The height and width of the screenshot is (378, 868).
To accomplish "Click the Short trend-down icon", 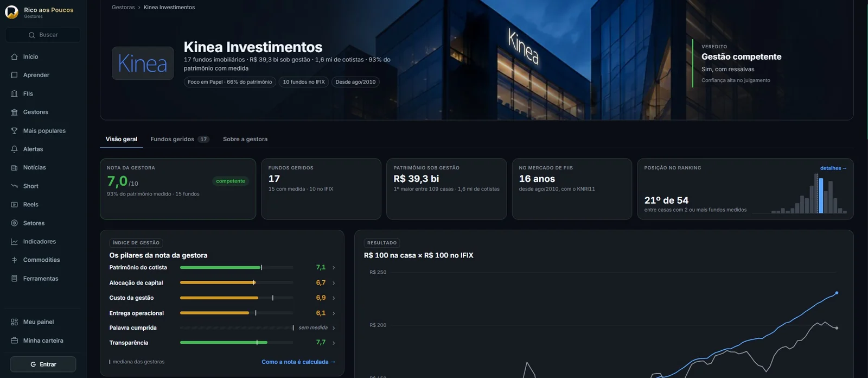I will [15, 186].
